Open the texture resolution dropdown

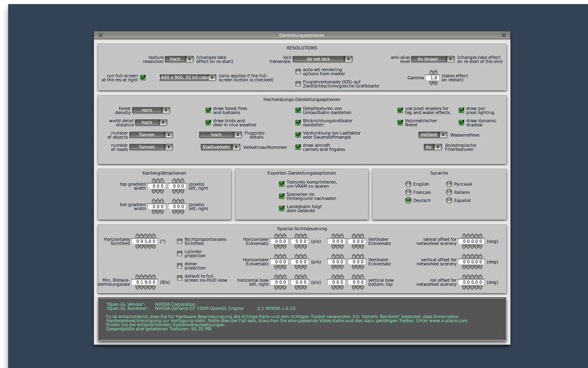[x=179, y=59]
